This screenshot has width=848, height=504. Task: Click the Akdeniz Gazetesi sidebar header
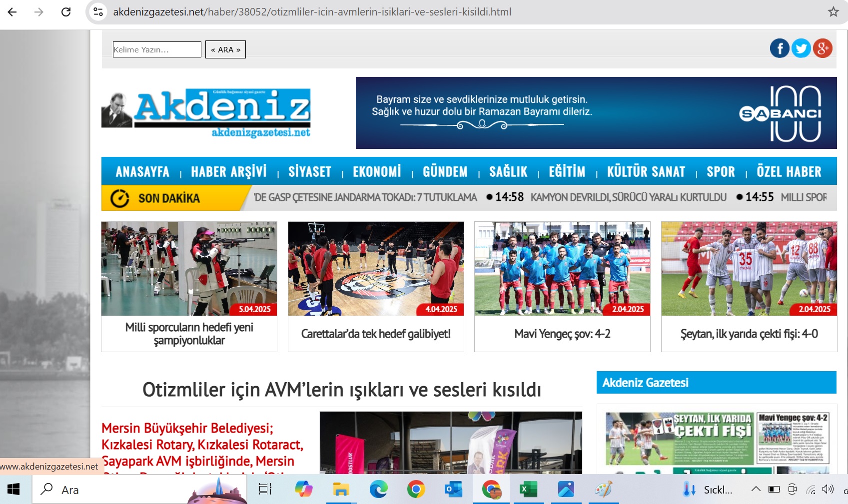pos(717,383)
